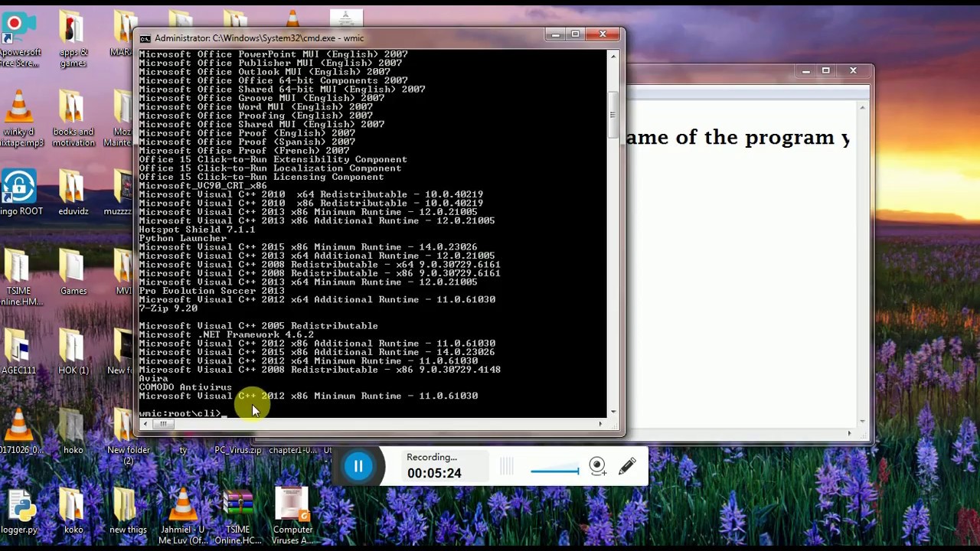Viewport: 980px width, 551px height.
Task: Select books and motivation folder
Action: coord(73,119)
